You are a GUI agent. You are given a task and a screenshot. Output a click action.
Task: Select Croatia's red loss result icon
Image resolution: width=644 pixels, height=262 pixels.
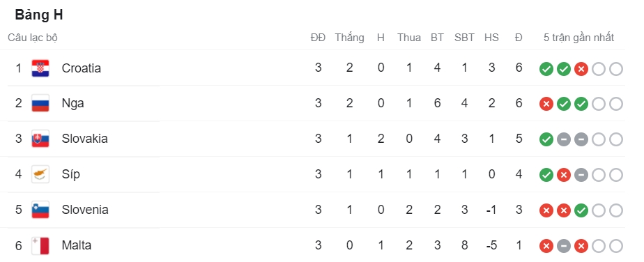[x=581, y=70]
